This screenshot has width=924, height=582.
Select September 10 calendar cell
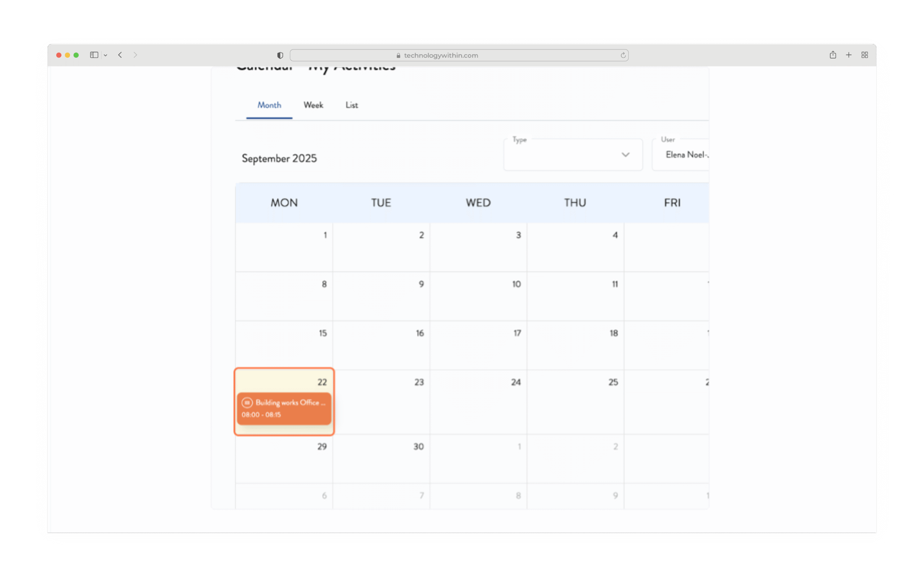tap(478, 296)
